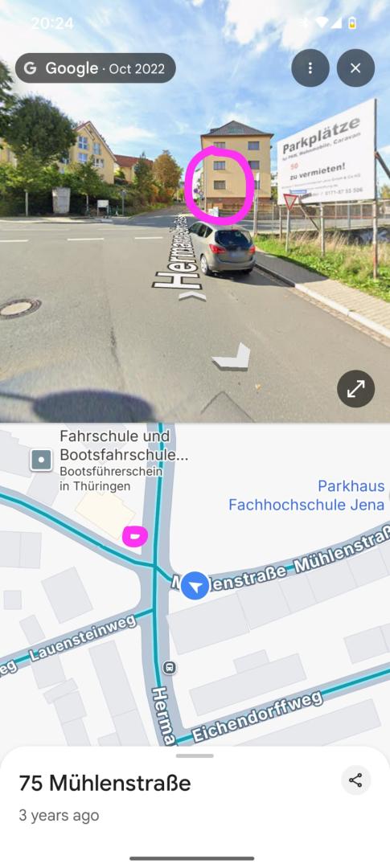This screenshot has width=390, height=868.
Task: Tap the Eichendorffweg street on map
Action: pyautogui.click(x=258, y=716)
